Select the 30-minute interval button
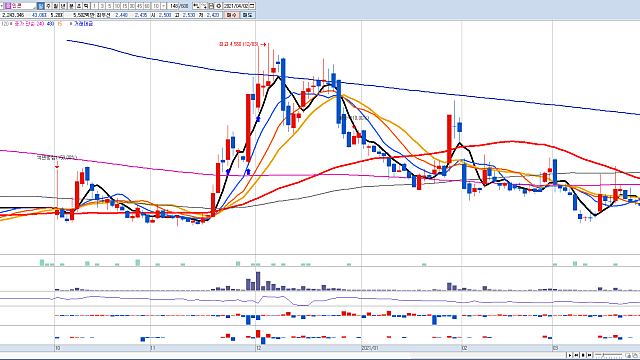The image size is (640, 360). coord(132,6)
